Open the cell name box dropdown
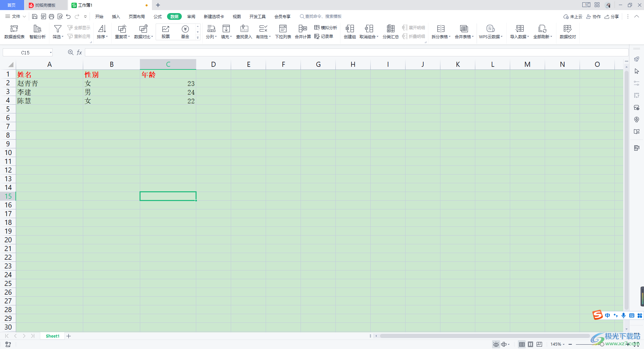 51,53
